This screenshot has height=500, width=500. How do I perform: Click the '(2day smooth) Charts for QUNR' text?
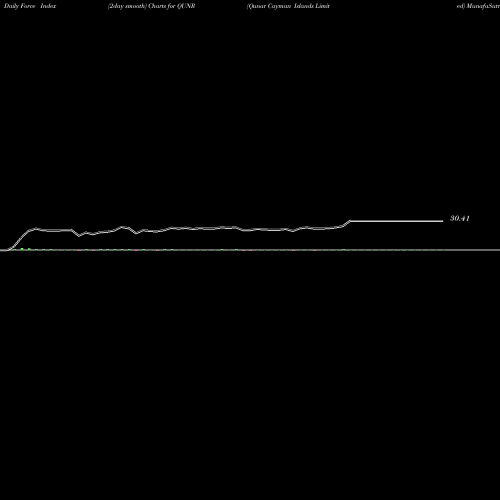151,6
